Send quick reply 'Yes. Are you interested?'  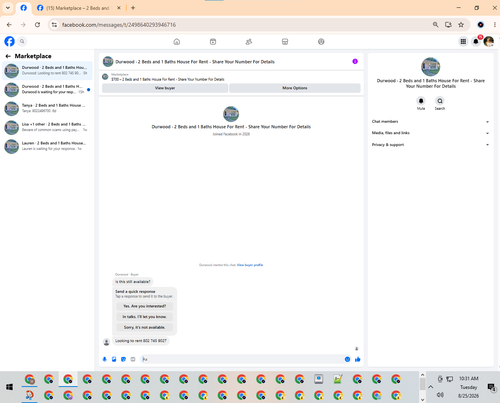point(145,306)
